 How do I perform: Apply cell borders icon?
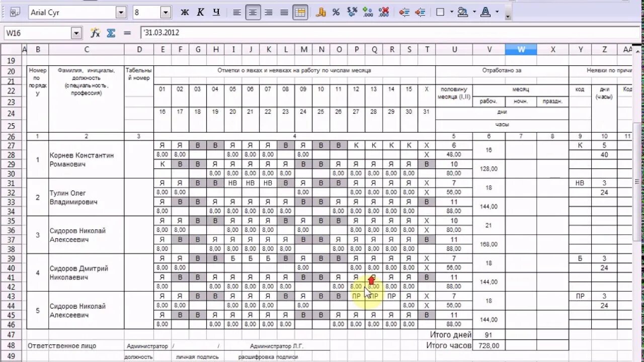(440, 13)
